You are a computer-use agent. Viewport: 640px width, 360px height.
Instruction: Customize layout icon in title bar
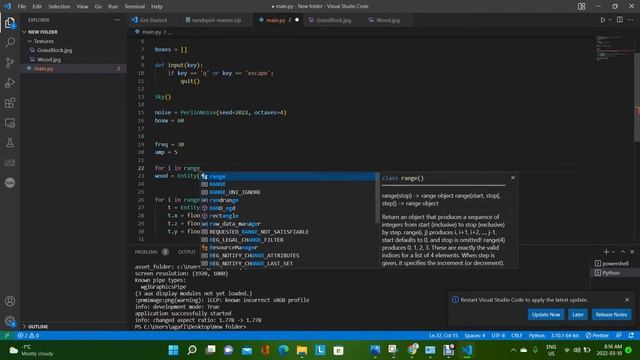click(x=581, y=6)
